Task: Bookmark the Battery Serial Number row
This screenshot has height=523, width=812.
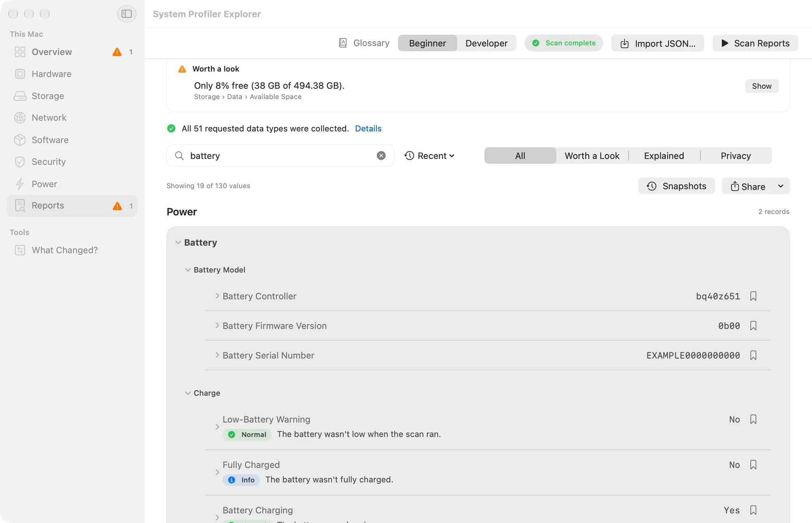Action: pyautogui.click(x=753, y=355)
